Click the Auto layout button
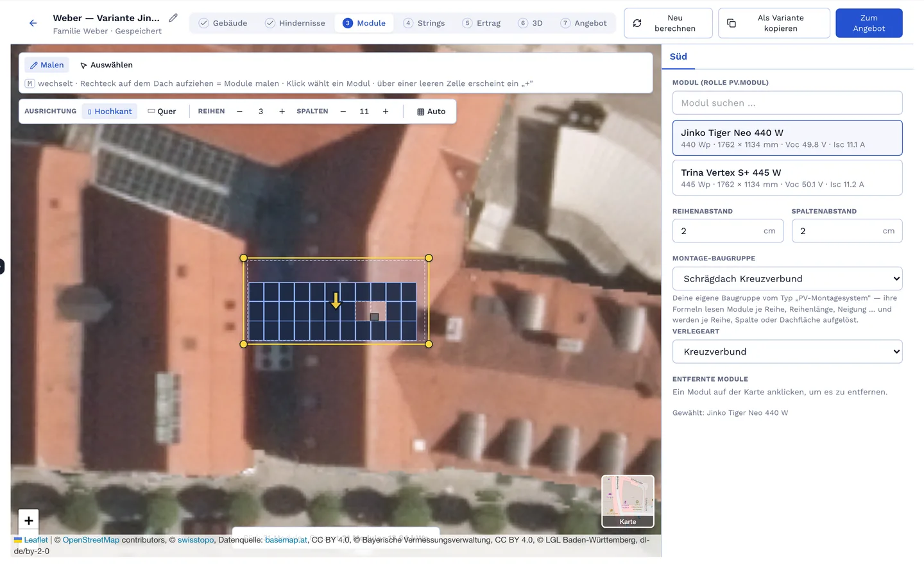The width and height of the screenshot is (924, 565). (431, 112)
